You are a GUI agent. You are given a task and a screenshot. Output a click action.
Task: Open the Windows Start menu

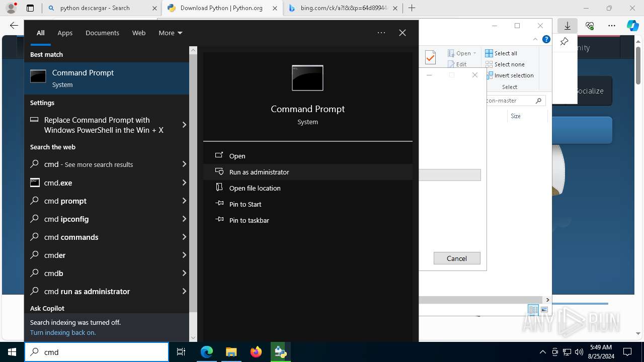[x=12, y=352]
